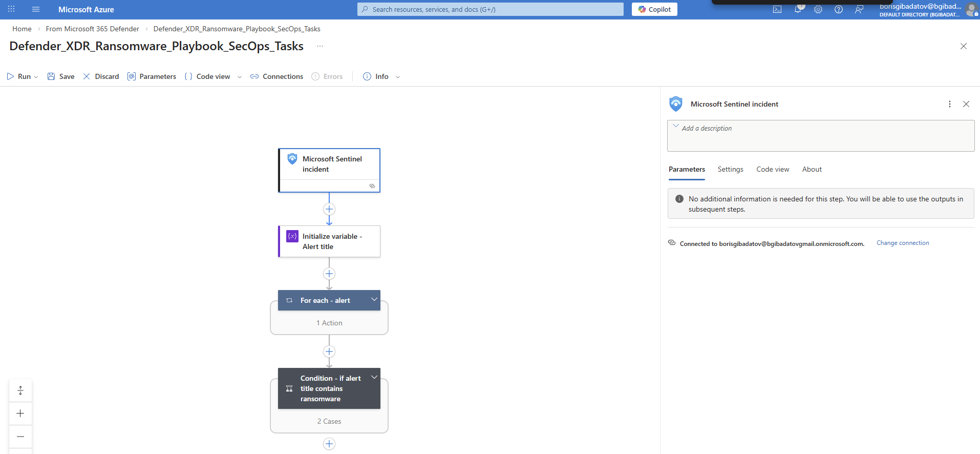Open the notifications bell icon
980x454 pixels.
pos(798,9)
